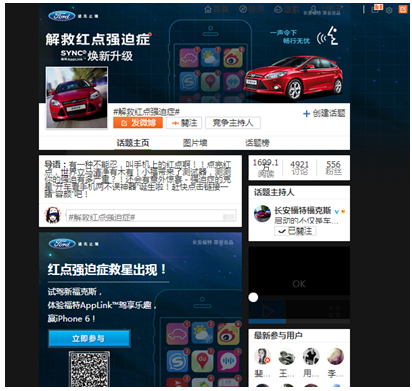The width and height of the screenshot is (412, 391).
Task: Click the 已关注 following button under host
Action: point(295,231)
